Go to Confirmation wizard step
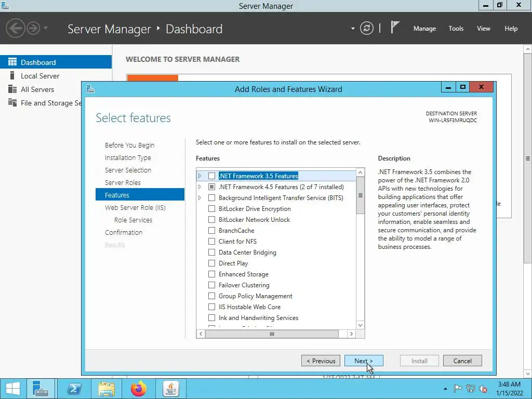 pyautogui.click(x=124, y=232)
